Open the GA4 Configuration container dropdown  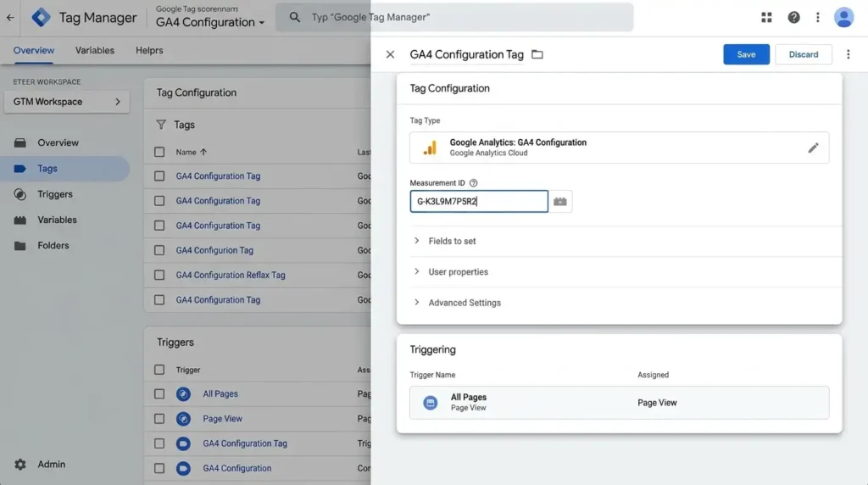[x=210, y=23]
